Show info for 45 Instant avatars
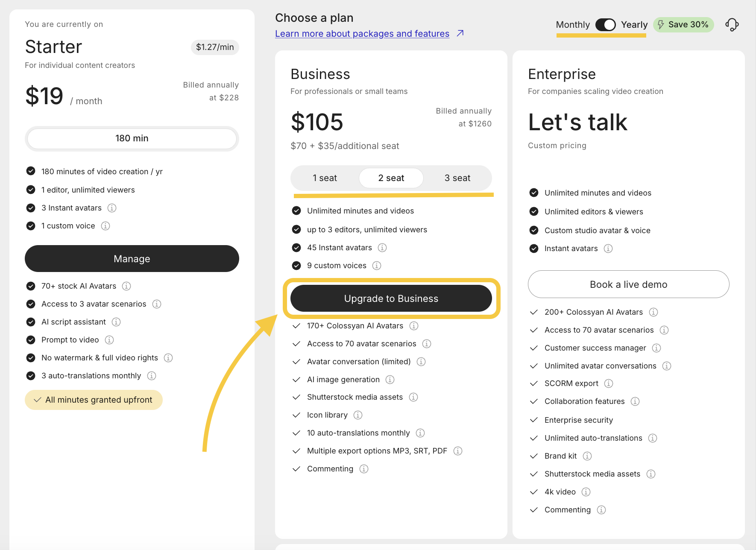Viewport: 756px width, 550px height. pos(382,248)
